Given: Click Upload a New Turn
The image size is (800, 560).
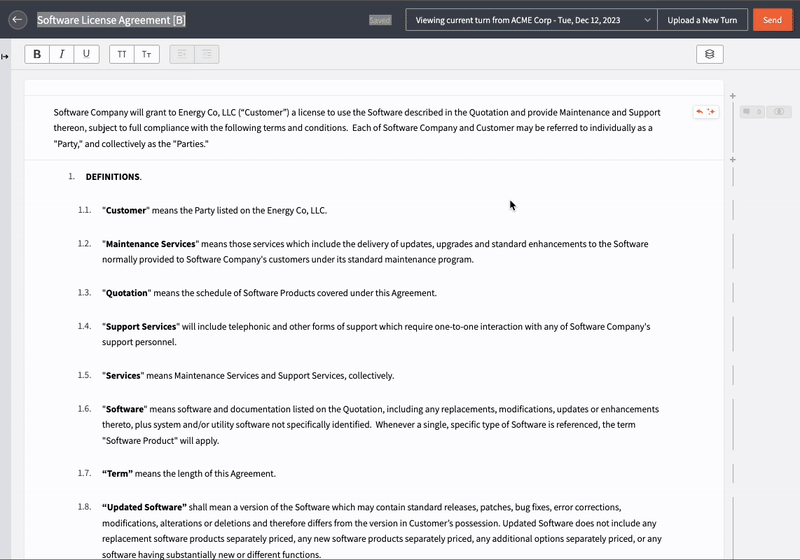Looking at the screenshot, I should (700, 20).
